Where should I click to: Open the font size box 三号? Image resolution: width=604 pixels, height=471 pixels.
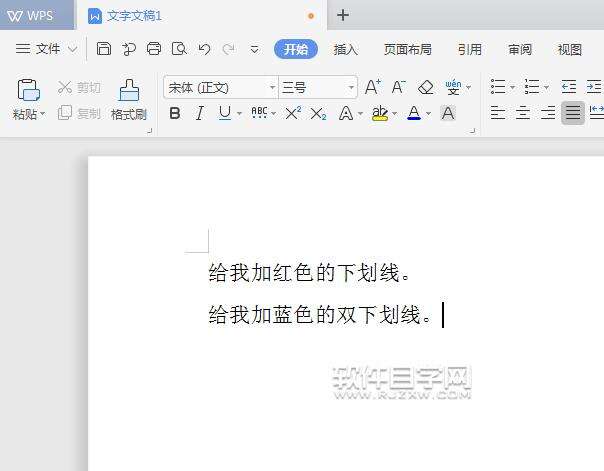318,88
